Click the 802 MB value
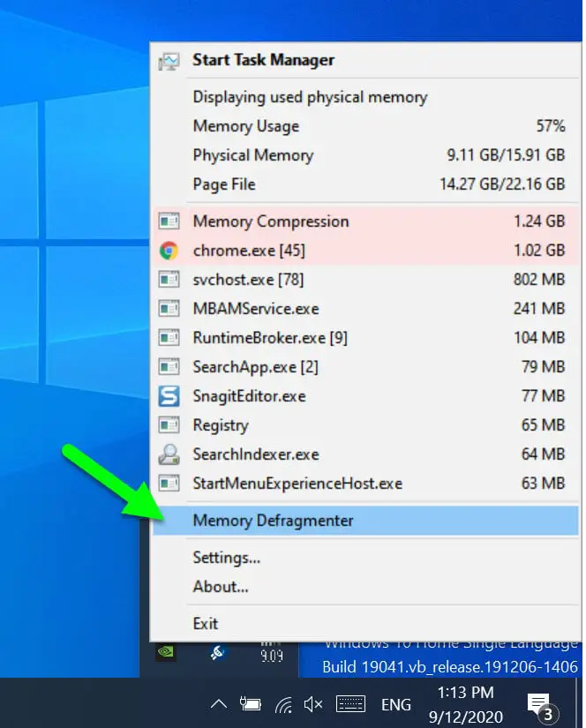 539,280
